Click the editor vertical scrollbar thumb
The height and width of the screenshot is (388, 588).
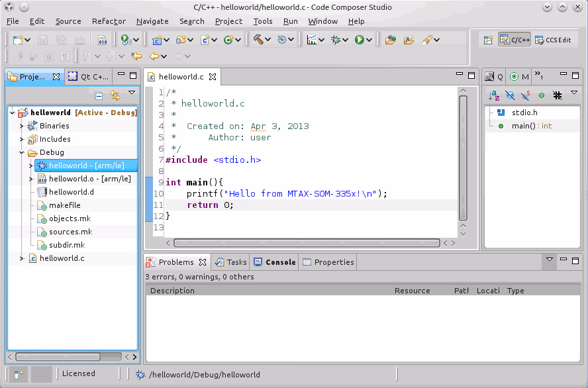[463, 158]
